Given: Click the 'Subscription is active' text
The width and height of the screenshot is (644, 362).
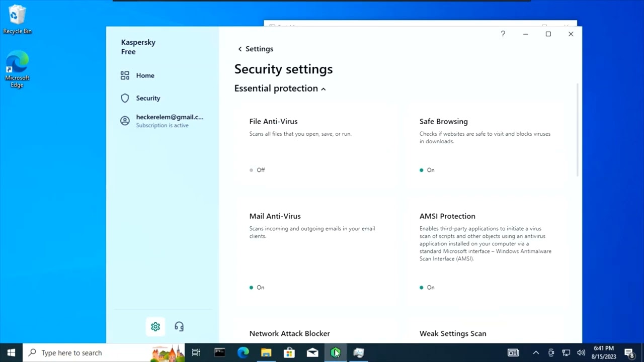Looking at the screenshot, I should [x=162, y=125].
